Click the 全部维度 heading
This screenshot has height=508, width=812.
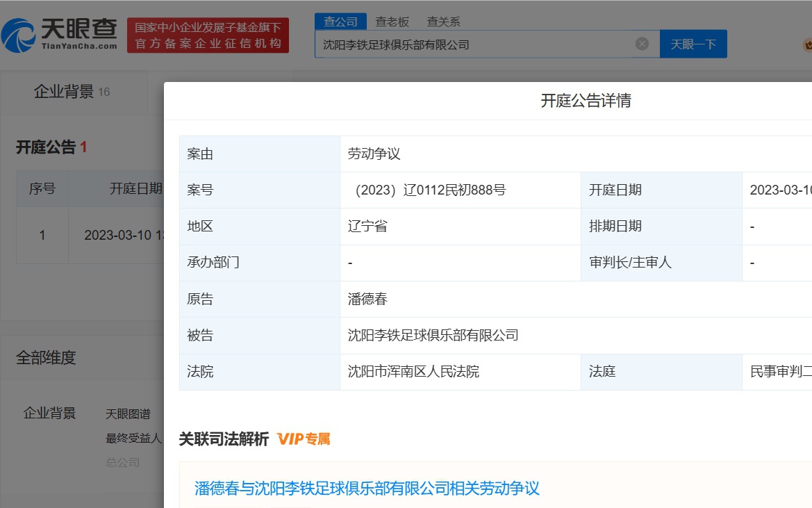(x=46, y=357)
